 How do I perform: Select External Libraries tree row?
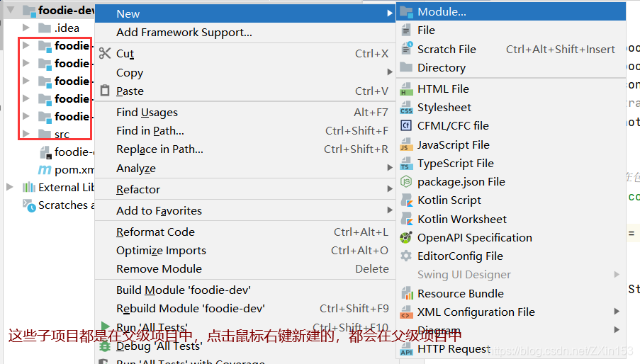pyautogui.click(x=49, y=188)
